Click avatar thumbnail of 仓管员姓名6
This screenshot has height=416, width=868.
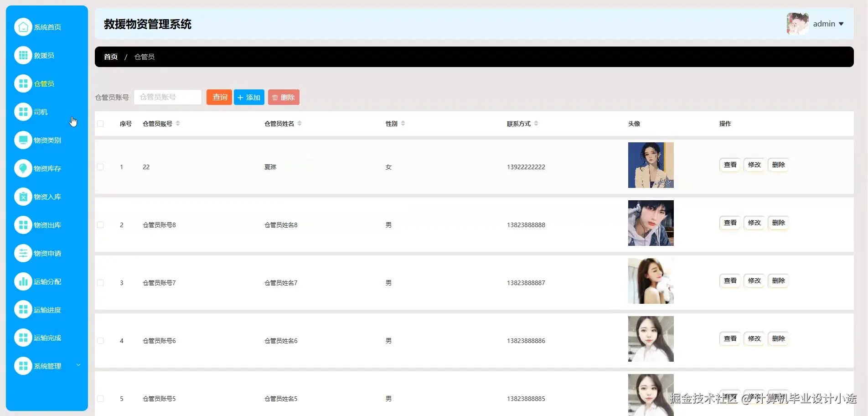click(651, 339)
